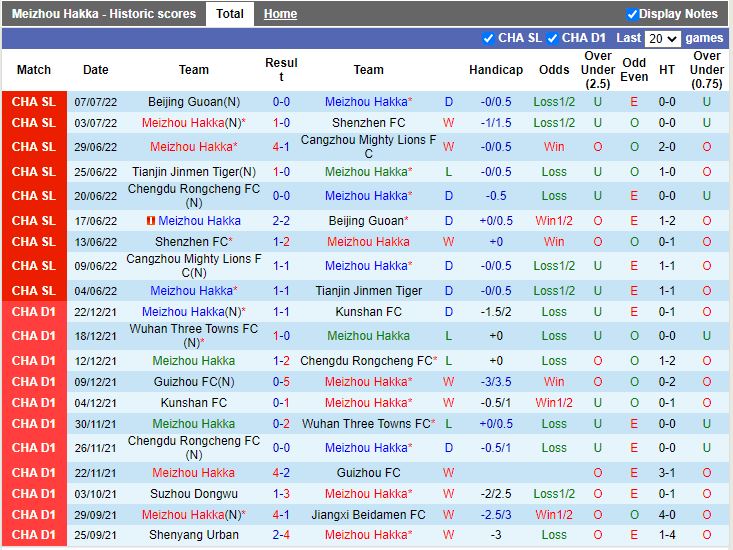Click the CHA D1 badge in 22/12/21 row
The width and height of the screenshot is (733, 550).
pyautogui.click(x=34, y=312)
